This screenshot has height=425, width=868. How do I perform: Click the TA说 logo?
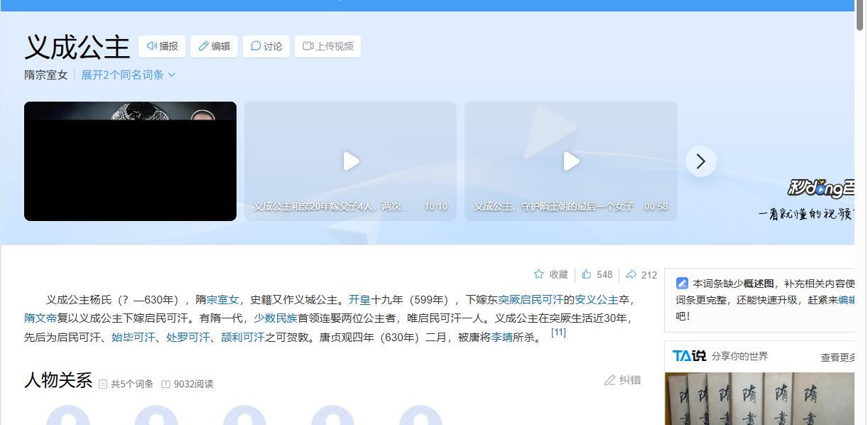689,356
